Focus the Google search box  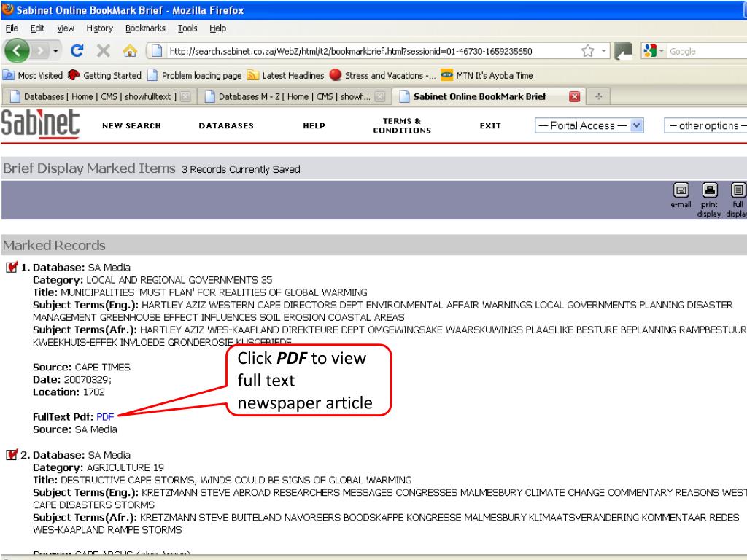point(708,52)
